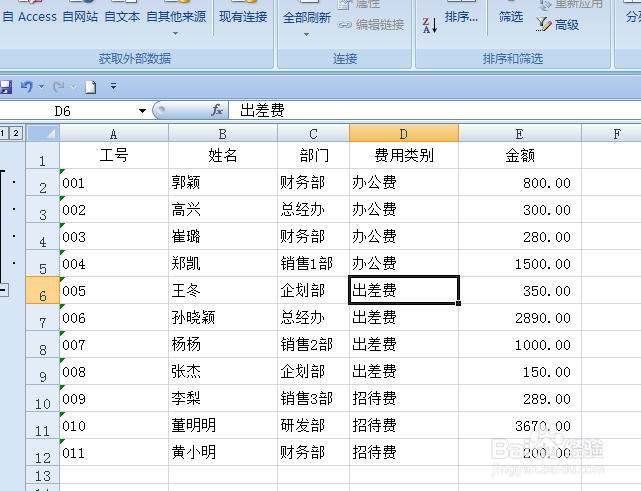The height and width of the screenshot is (491, 641).
Task: Click the cell containing 黄小明
Action: tap(222, 452)
